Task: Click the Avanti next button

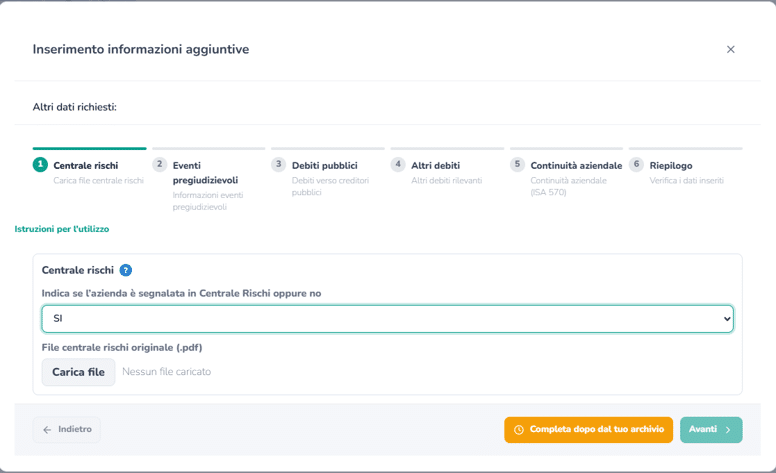Action: point(711,429)
